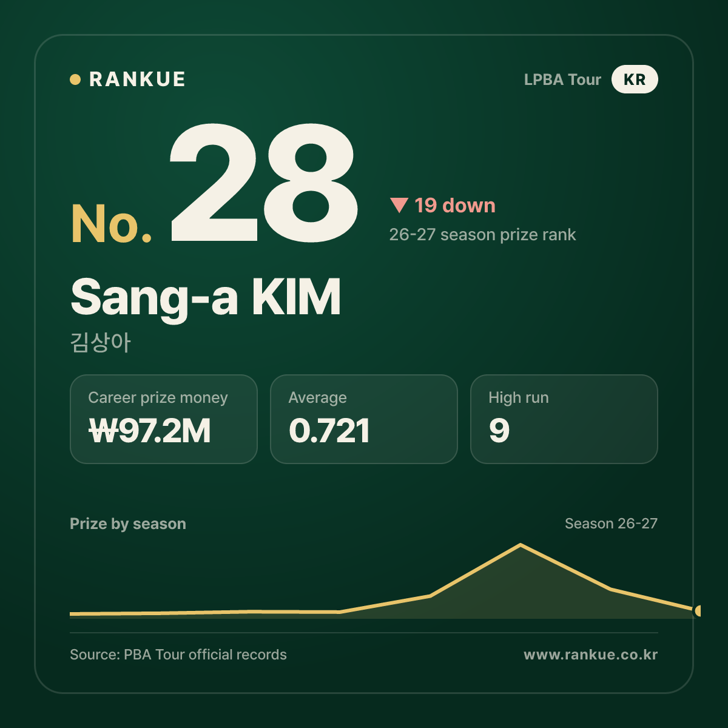Click 'Source: PBA Tour official records' text
Screen dimensions: 728x728
tap(178, 655)
